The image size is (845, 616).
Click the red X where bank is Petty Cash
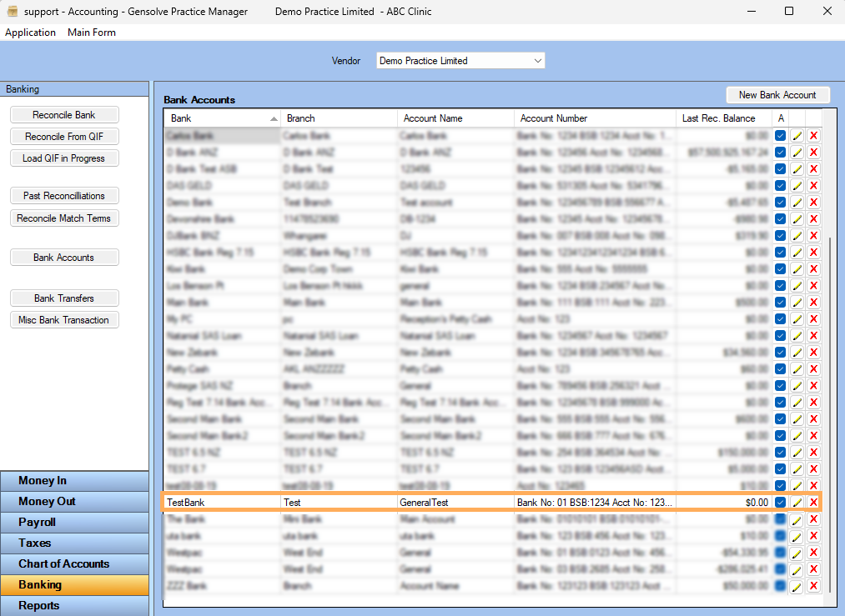click(x=814, y=368)
